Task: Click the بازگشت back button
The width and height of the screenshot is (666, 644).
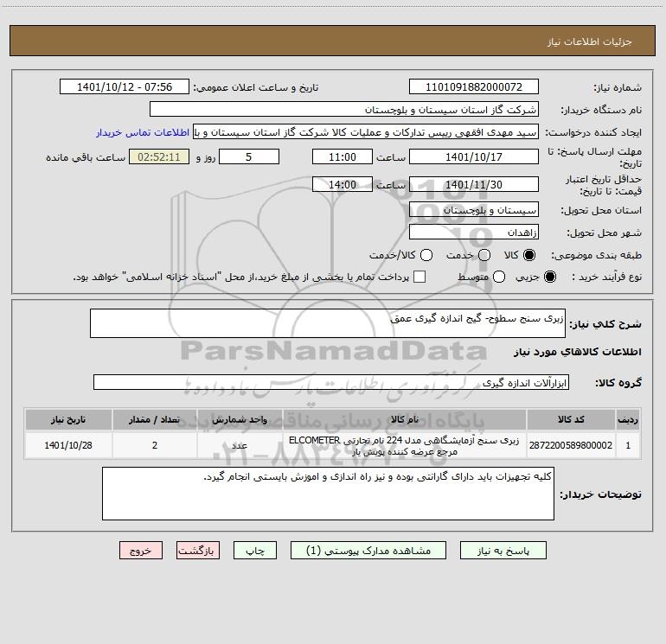Action: [198, 551]
